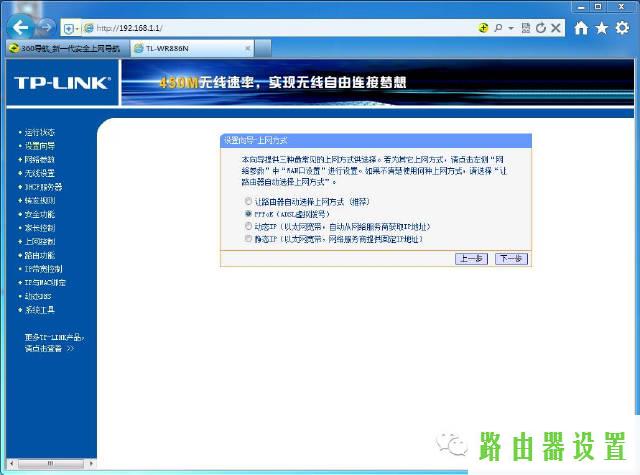Click the search magnifier in address bar
640x475 pixels.
tap(498, 28)
